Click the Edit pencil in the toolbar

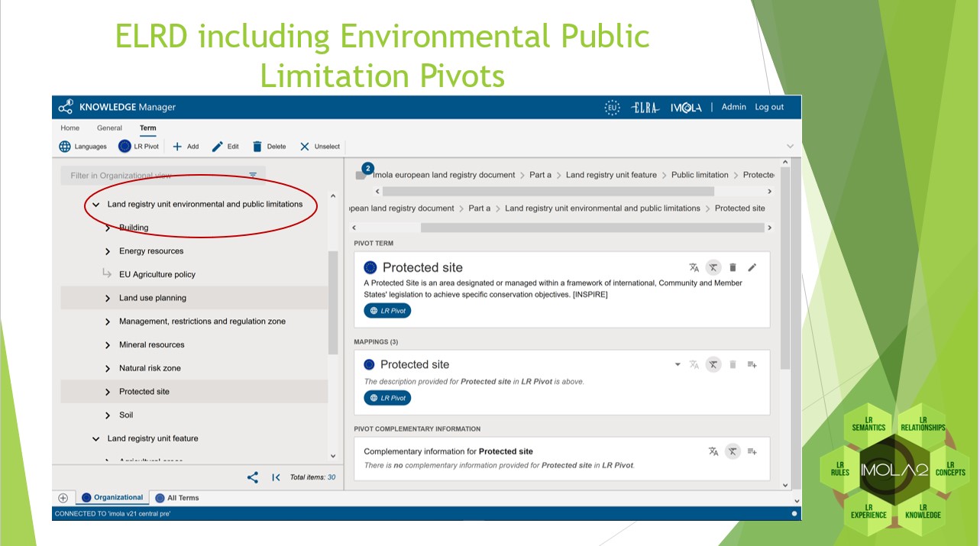225,147
